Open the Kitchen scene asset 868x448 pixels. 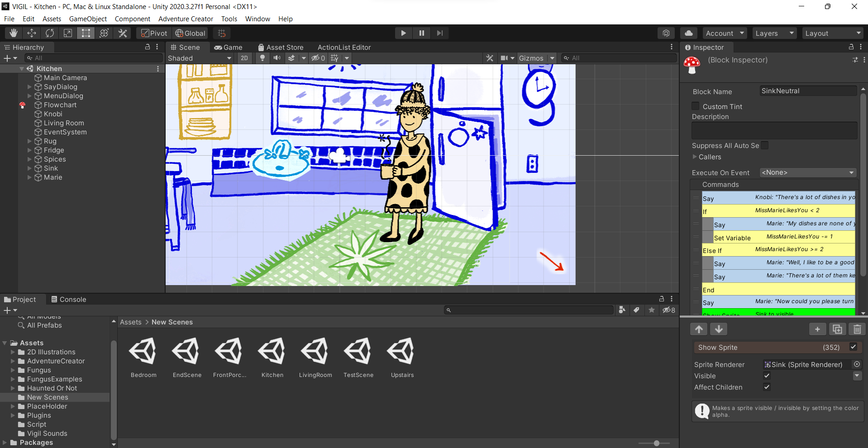[272, 357]
